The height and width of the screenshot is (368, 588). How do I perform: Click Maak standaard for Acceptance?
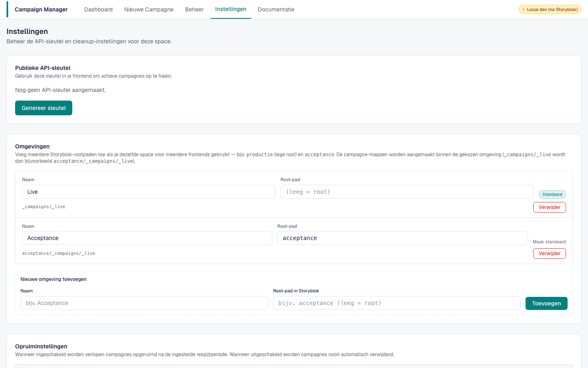click(x=549, y=242)
